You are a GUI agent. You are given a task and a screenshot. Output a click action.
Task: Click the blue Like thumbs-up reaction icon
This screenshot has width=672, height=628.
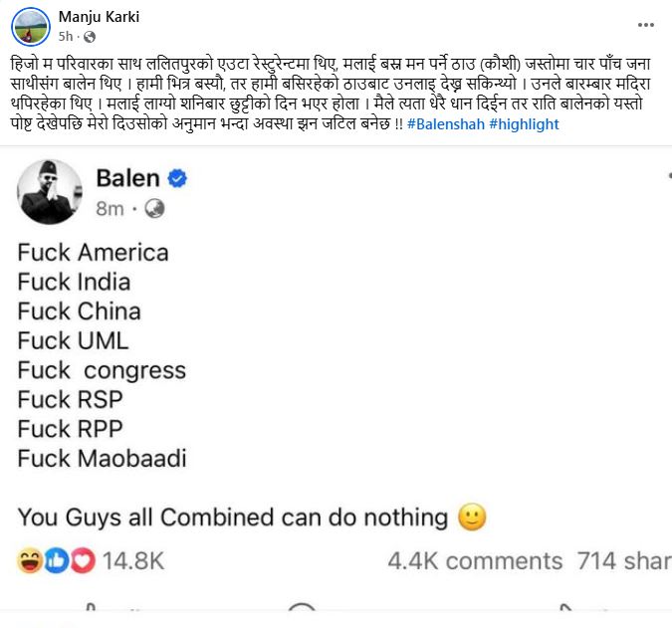tap(57, 561)
